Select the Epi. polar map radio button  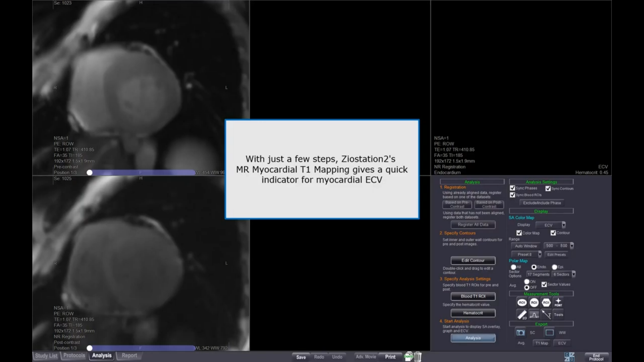click(554, 267)
